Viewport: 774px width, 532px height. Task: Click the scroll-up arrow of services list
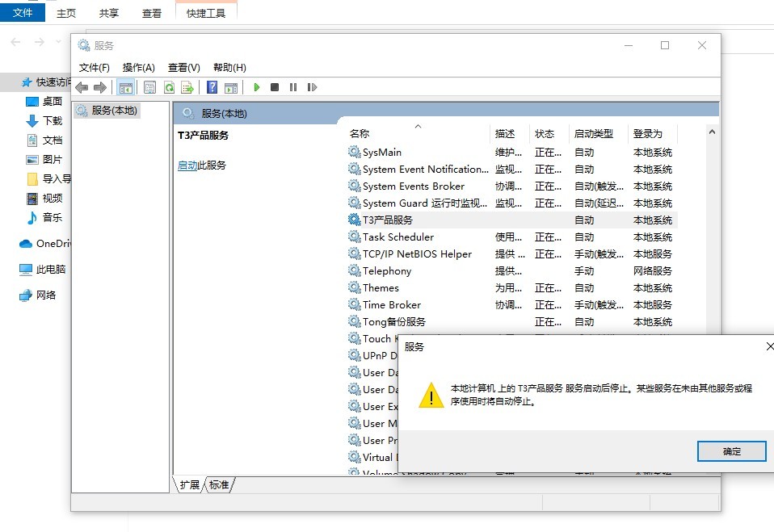click(712, 132)
